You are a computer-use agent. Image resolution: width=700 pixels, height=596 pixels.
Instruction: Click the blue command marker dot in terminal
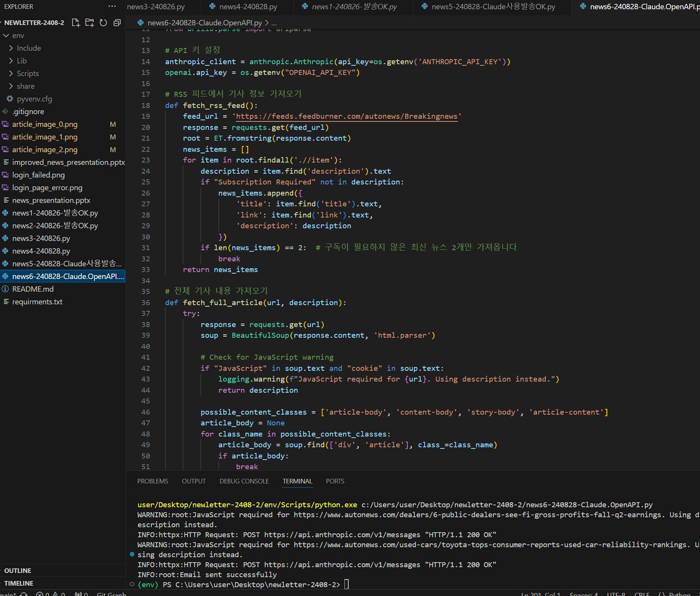pyautogui.click(x=132, y=554)
